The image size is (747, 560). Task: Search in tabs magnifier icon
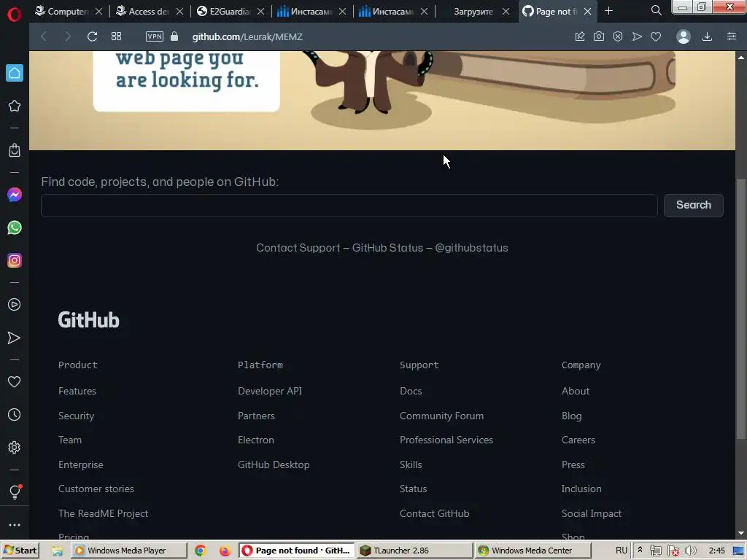click(x=657, y=10)
